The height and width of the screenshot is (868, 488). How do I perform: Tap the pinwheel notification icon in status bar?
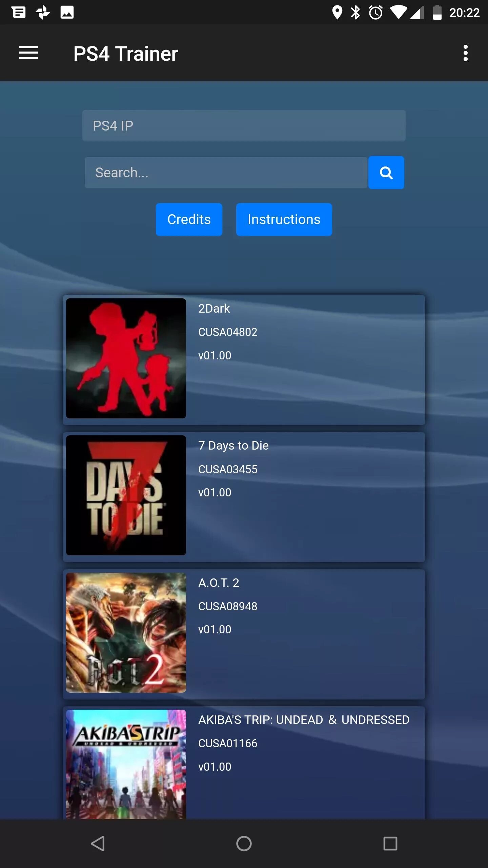click(43, 13)
